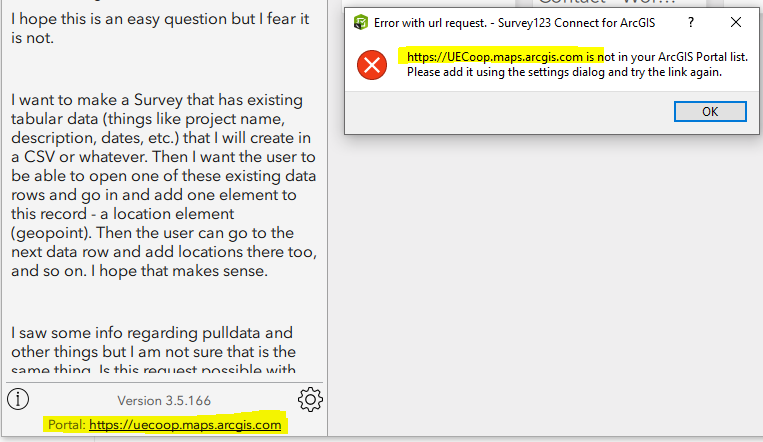
Task: Open settings via the gear icon
Action: pos(310,400)
